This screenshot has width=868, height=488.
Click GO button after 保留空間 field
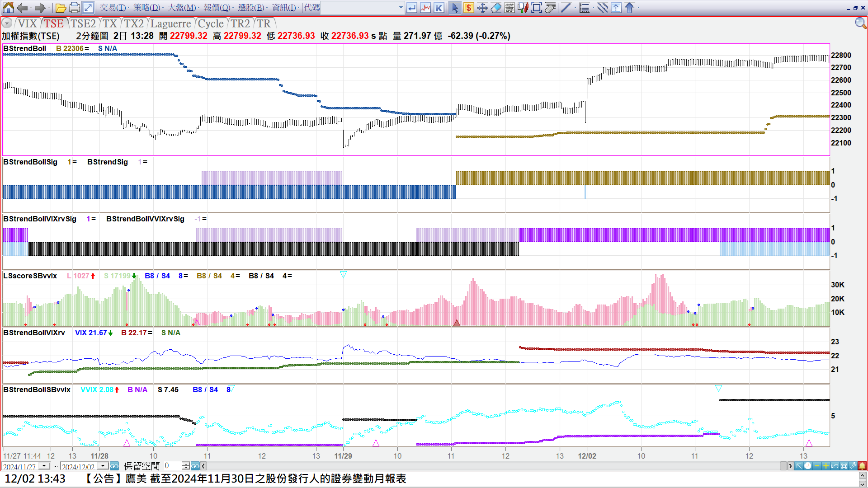195,466
